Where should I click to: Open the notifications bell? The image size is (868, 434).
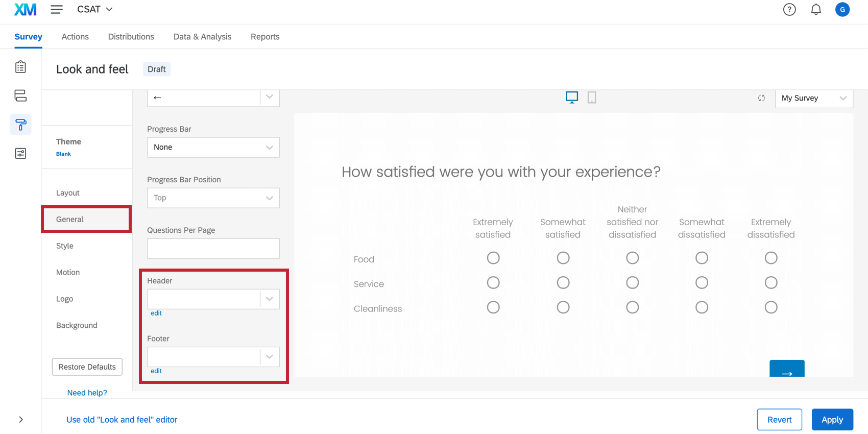(816, 10)
